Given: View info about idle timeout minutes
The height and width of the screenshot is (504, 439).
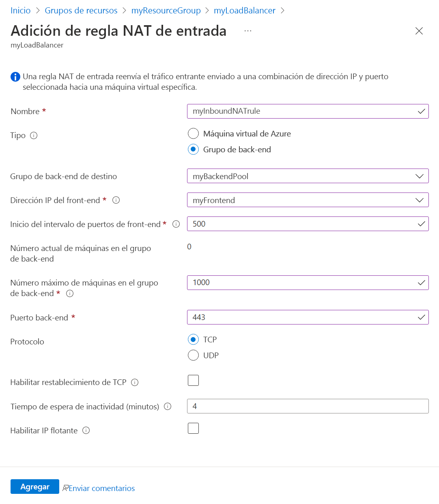Looking at the screenshot, I should click(167, 406).
